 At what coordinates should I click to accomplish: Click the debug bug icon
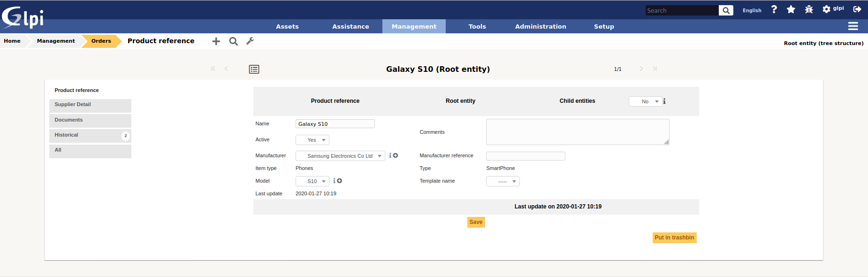(x=809, y=9)
